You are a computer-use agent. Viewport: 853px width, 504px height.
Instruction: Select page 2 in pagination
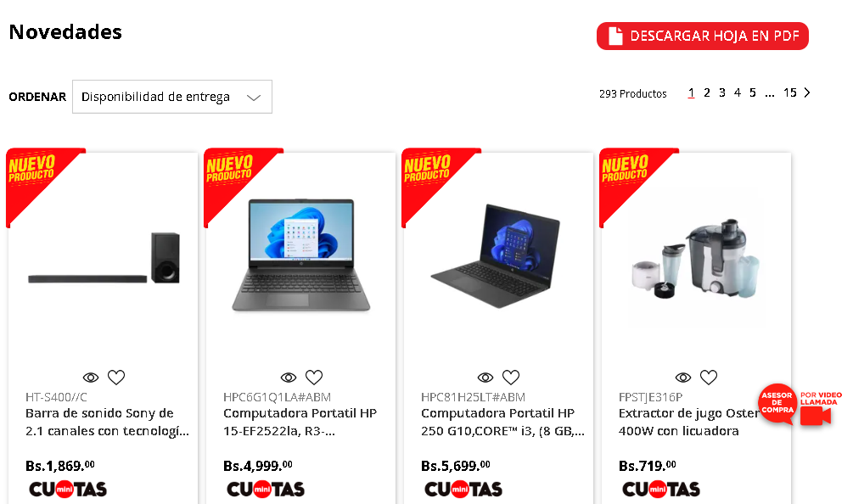point(707,93)
